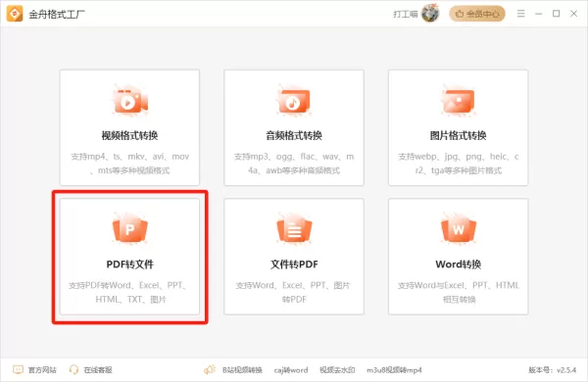Select the Word转换 W icon
Image resolution: width=588 pixels, height=382 pixels.
pos(459,228)
